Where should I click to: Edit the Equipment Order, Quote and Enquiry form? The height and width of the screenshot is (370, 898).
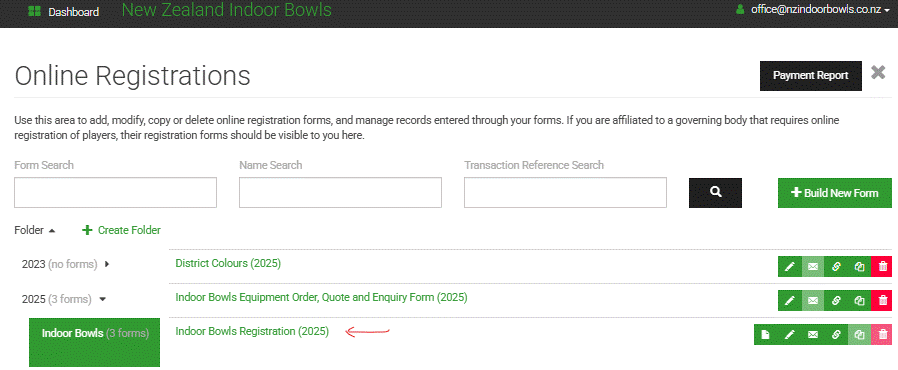[x=789, y=300]
